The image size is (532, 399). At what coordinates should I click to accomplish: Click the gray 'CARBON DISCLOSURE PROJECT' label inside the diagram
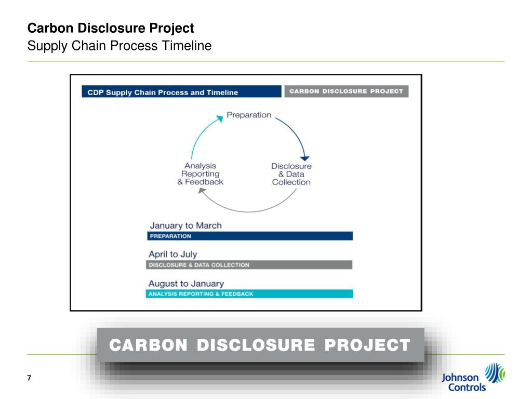point(347,91)
